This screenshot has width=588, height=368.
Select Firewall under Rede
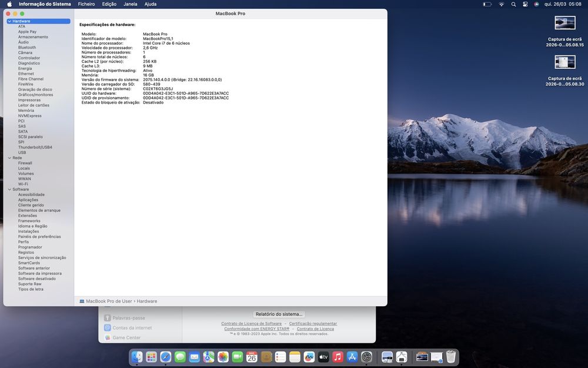[x=25, y=163]
